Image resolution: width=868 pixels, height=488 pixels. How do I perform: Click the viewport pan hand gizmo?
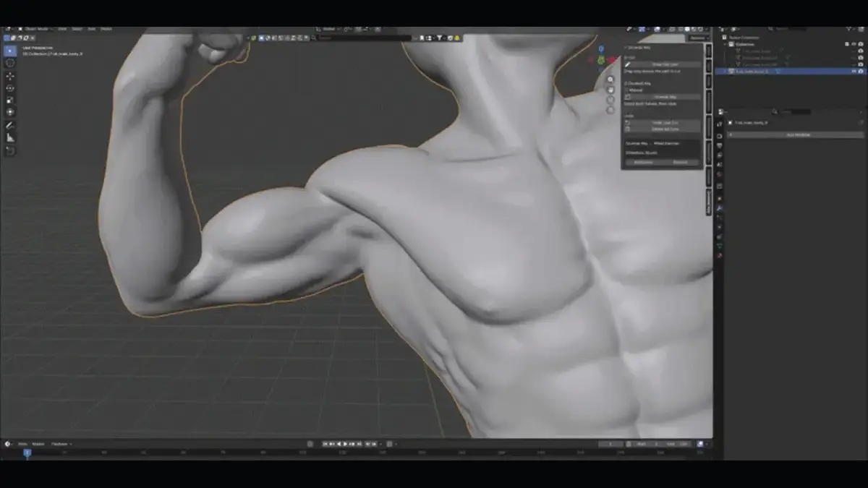click(610, 90)
